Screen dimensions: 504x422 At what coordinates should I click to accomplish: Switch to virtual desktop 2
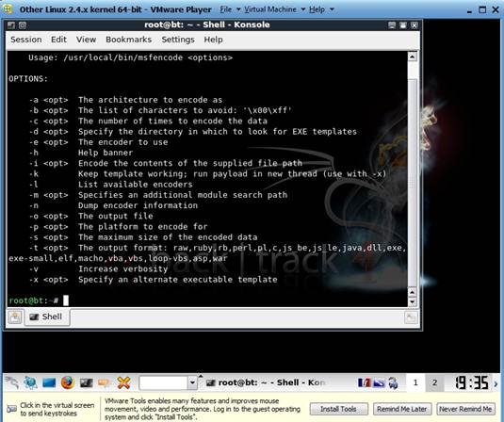(434, 382)
